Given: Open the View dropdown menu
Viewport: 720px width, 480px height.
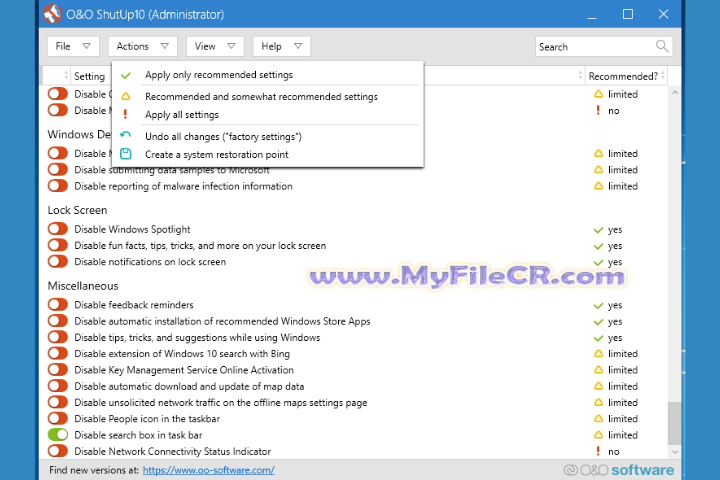Looking at the screenshot, I should (215, 46).
